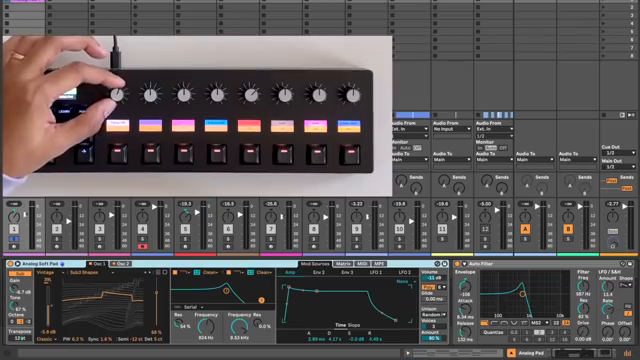Switch to the Osc 1 tab
The image size is (640, 360).
[98, 264]
